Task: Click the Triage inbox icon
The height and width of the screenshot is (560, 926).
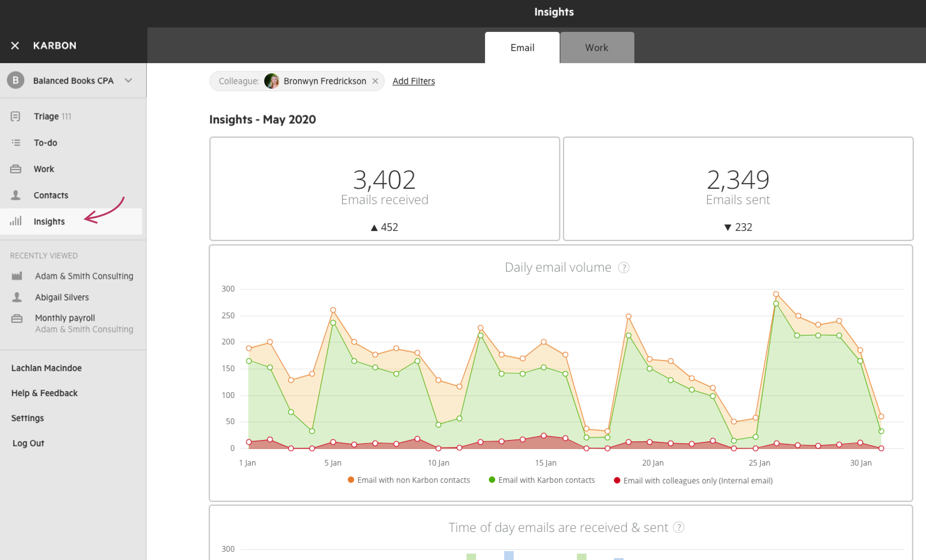Action: click(15, 116)
